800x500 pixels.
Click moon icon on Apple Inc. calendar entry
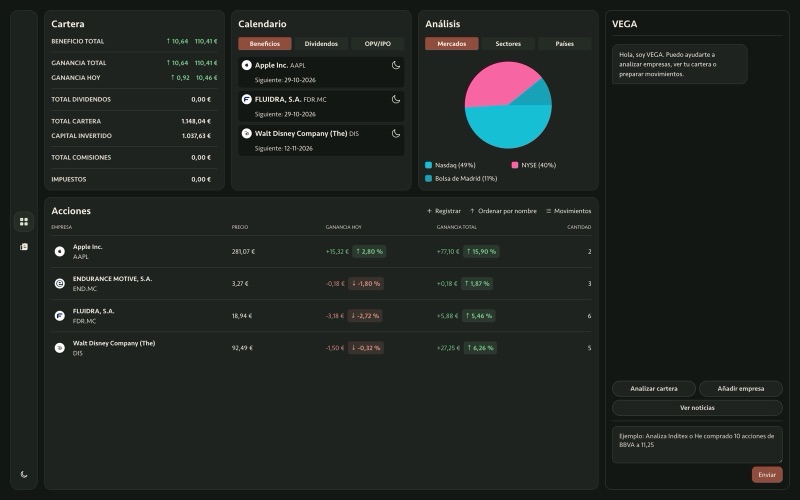pos(395,65)
